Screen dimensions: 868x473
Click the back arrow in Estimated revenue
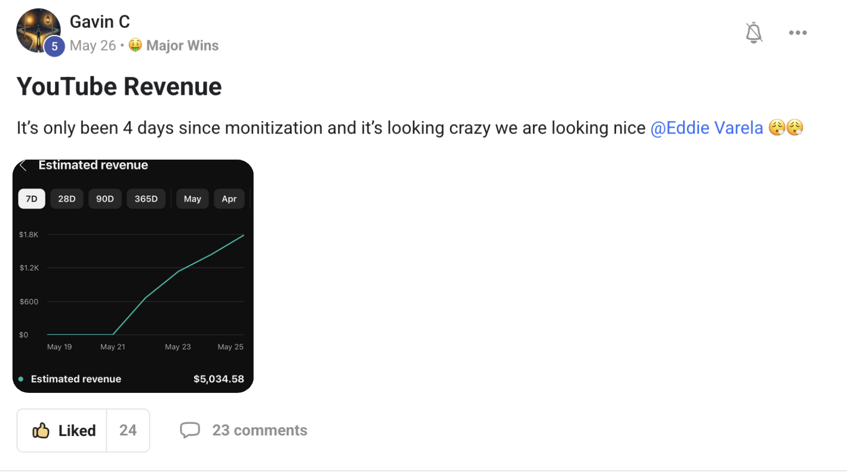23,166
